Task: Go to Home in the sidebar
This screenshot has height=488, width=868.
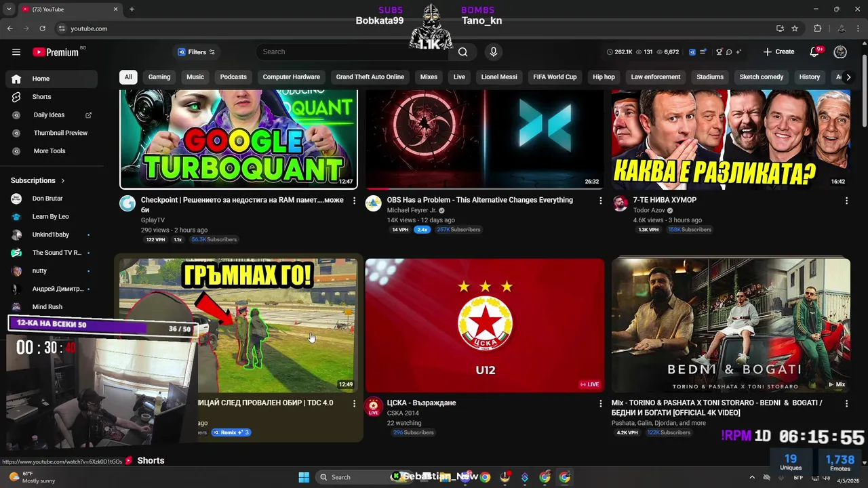Action: 52,79
